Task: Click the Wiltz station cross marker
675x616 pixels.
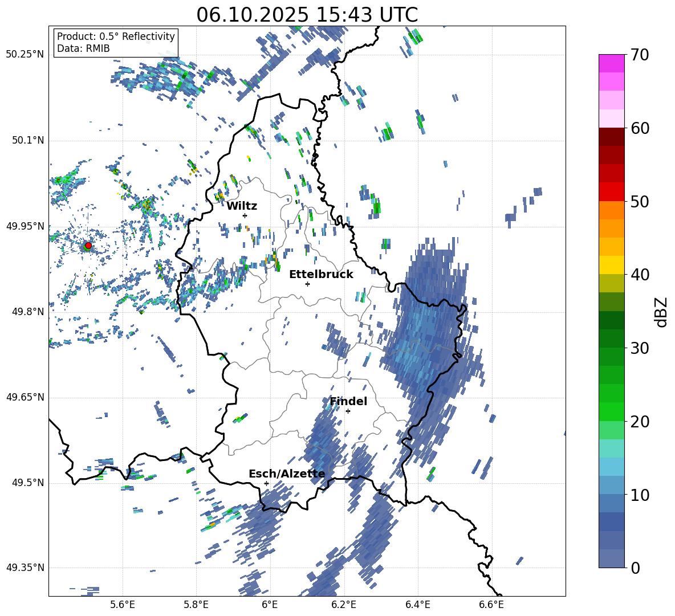Action: coord(245,215)
